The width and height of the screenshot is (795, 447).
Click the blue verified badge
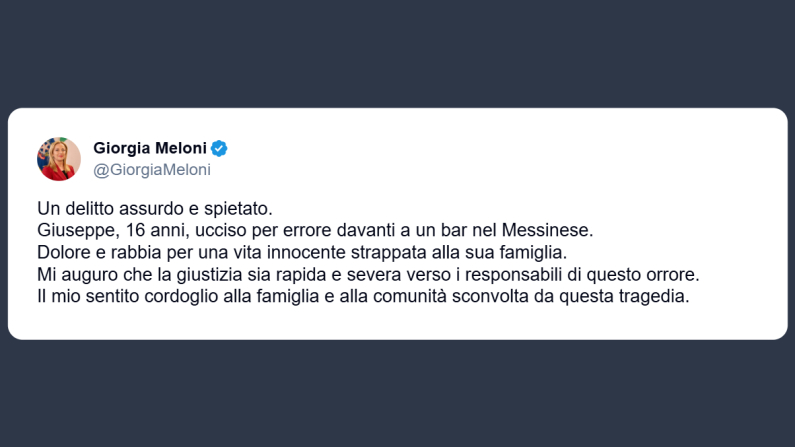click(219, 149)
